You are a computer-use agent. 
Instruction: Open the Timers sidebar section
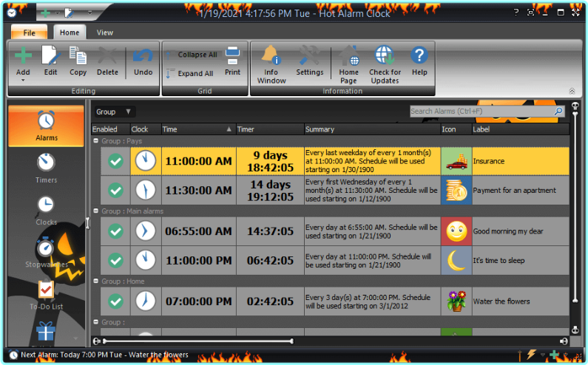pos(46,168)
